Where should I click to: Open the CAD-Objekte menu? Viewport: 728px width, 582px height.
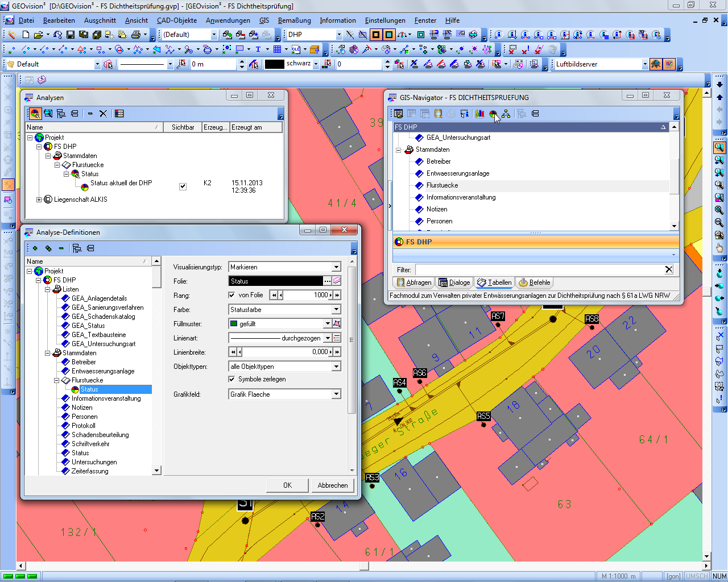click(177, 20)
